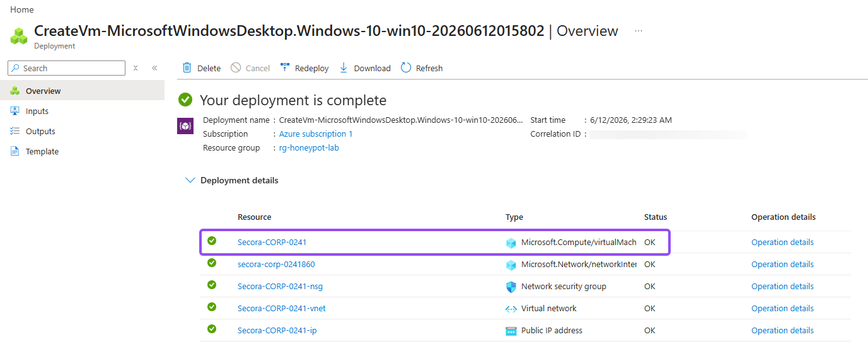Open the Secora-CORP-0241-ip resource link
The width and height of the screenshot is (868, 349).
click(x=277, y=330)
